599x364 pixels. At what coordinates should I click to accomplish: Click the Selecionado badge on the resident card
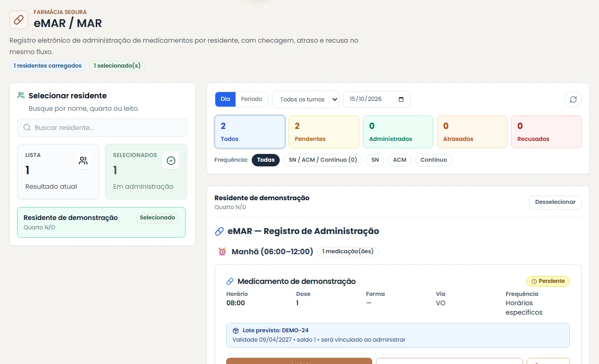157,218
